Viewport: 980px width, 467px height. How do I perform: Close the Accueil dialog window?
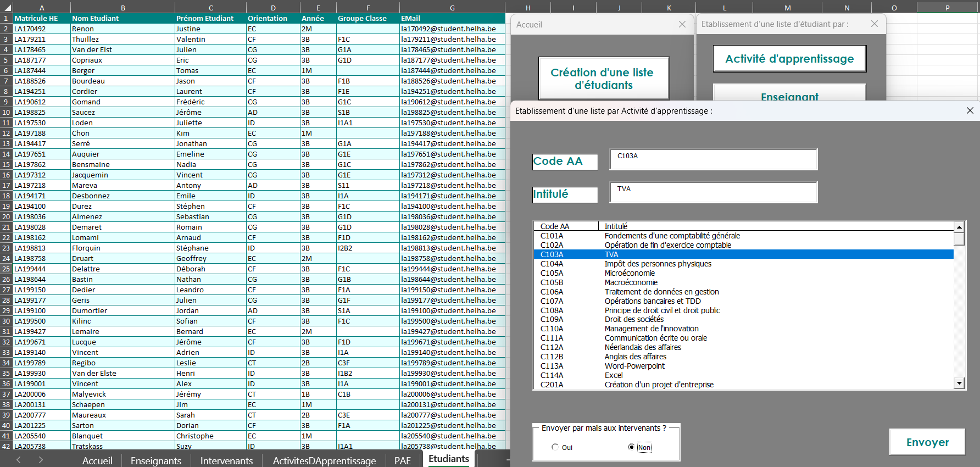682,24
